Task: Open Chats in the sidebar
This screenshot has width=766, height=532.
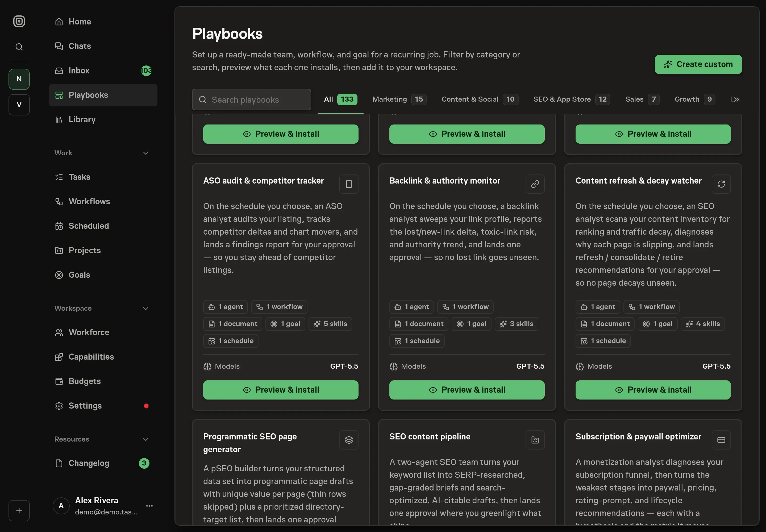Action: coord(103,46)
